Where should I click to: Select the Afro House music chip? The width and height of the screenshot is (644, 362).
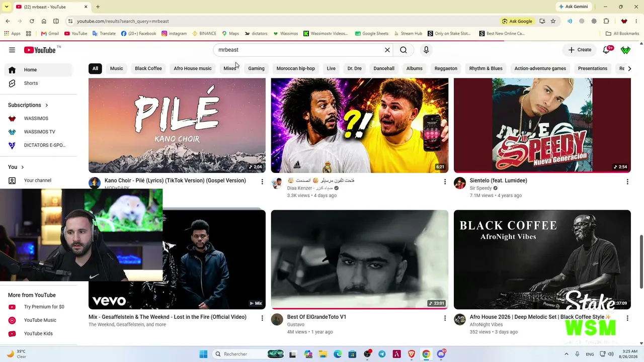193,68
